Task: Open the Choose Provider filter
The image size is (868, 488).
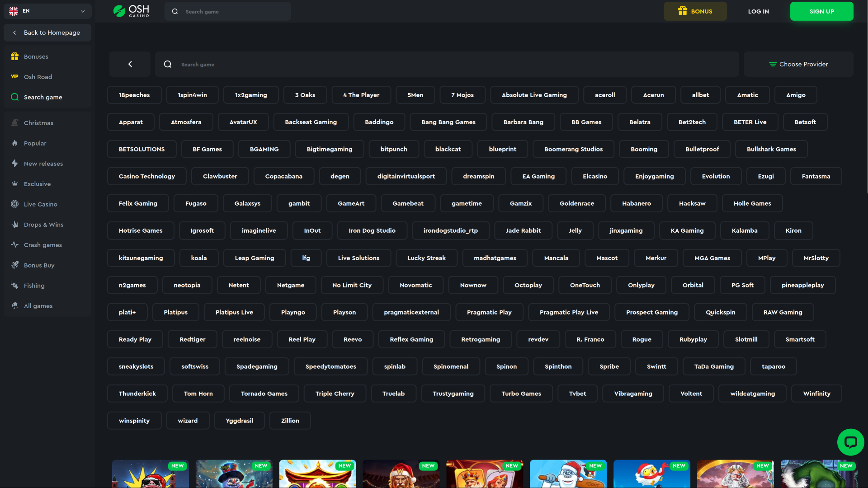Action: (x=798, y=64)
